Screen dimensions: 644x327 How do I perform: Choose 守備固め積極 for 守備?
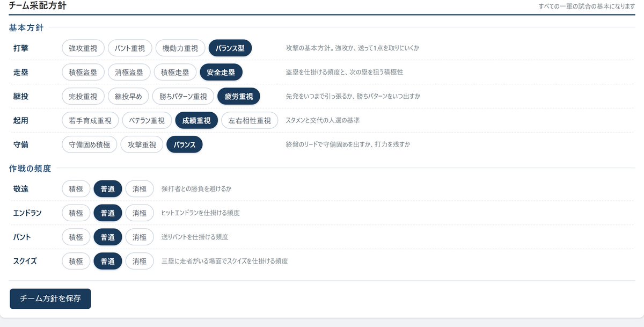pyautogui.click(x=90, y=144)
